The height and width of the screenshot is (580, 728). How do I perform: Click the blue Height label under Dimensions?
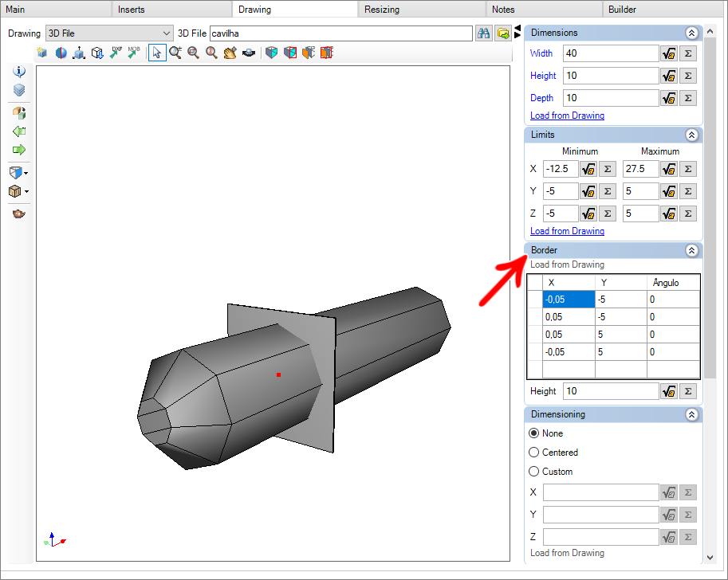543,76
